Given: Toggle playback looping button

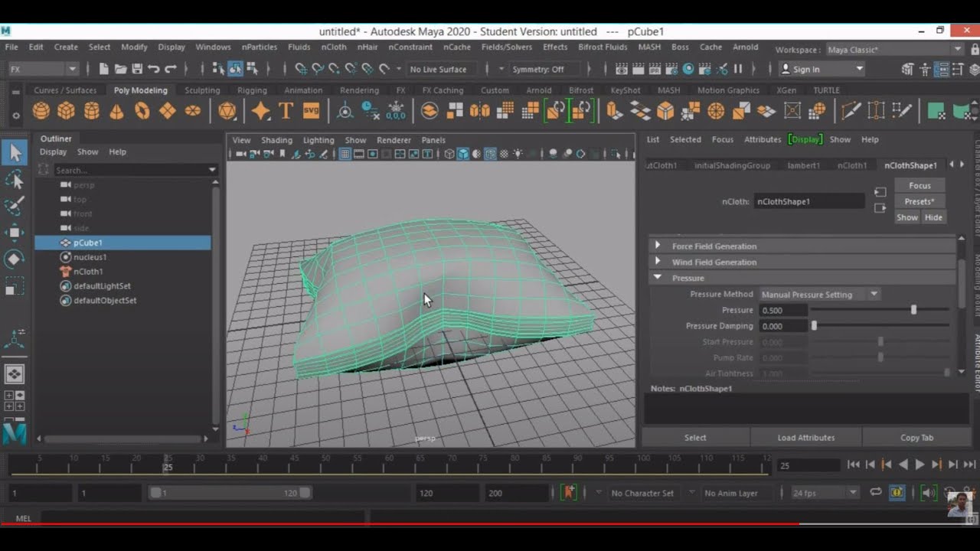Looking at the screenshot, I should pos(875,493).
